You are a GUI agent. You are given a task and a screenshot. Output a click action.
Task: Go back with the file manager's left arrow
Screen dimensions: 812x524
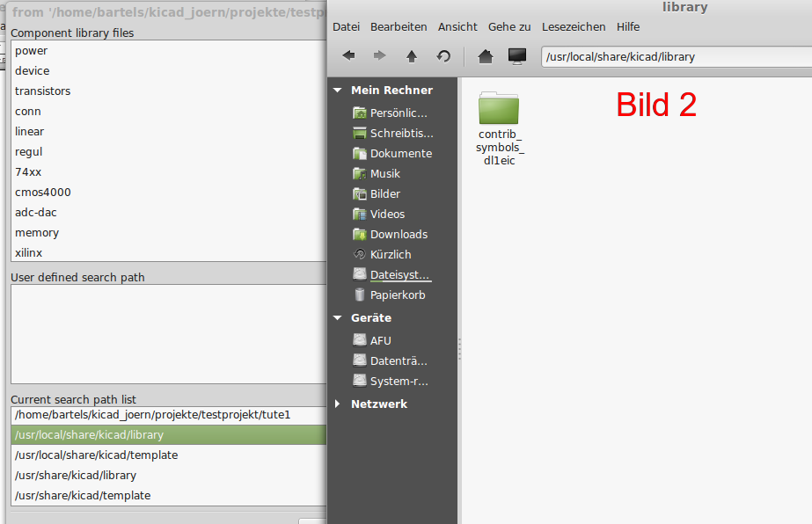(x=348, y=55)
